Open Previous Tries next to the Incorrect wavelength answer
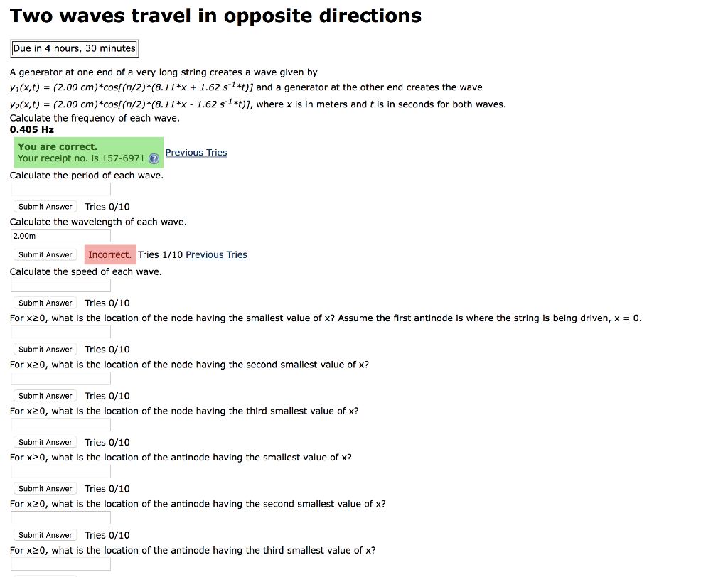The image size is (728, 577). pyautogui.click(x=215, y=254)
